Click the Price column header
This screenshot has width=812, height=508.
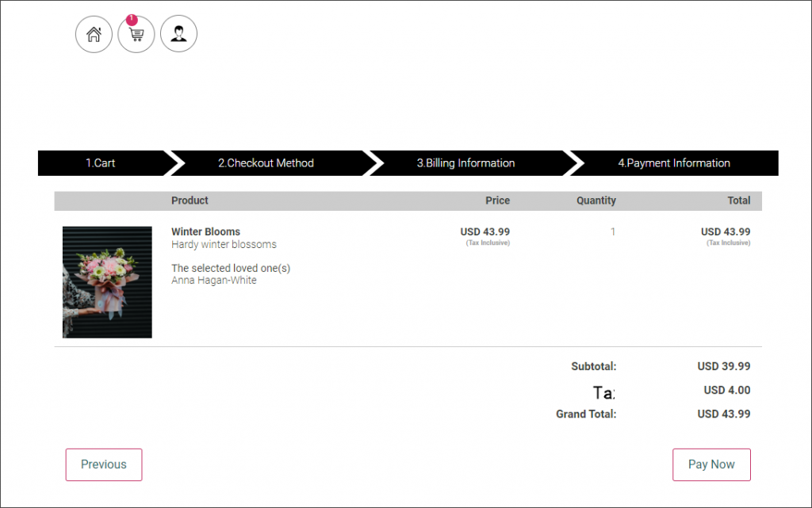click(497, 201)
